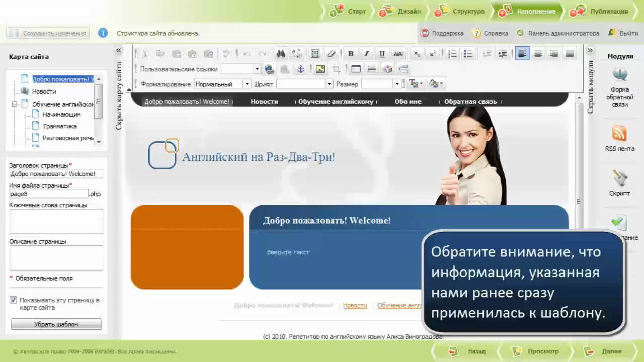Go to the Наполнение step tab
644x362 pixels.
528,11
